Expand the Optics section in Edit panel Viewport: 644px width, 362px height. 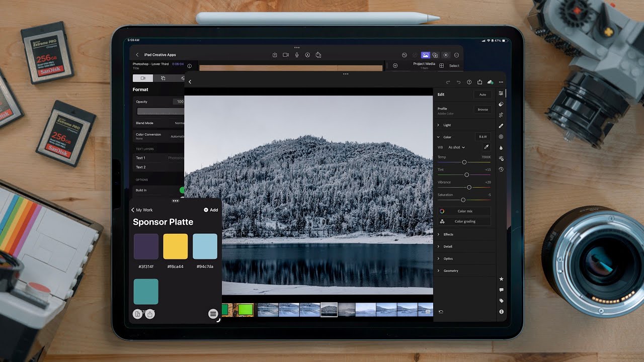click(x=463, y=258)
